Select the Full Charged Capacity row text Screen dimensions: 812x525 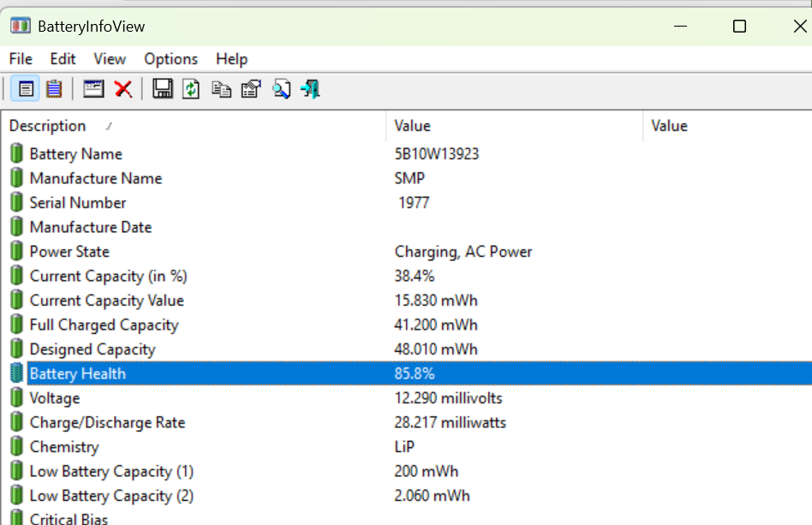104,325
